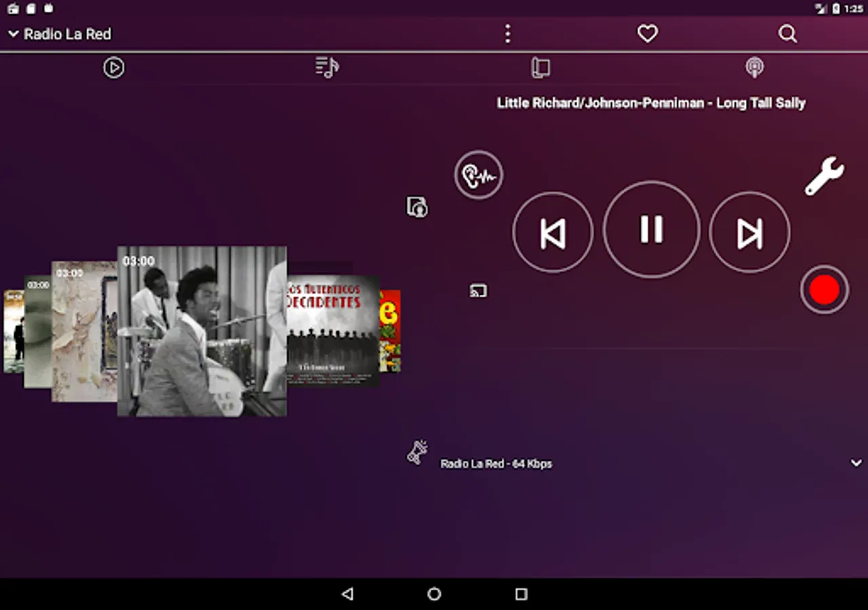Pause the playback

pyautogui.click(x=652, y=230)
